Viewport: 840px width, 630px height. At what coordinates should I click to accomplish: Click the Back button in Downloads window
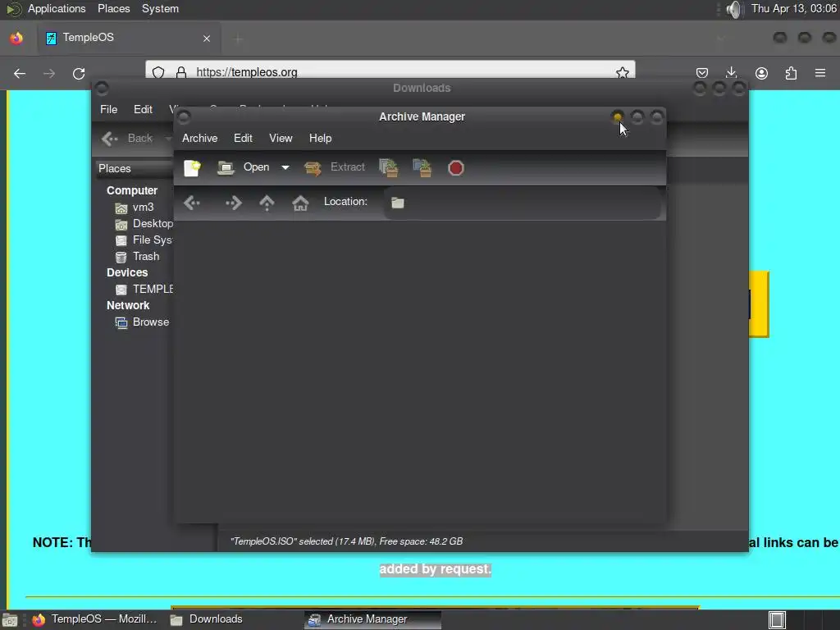pyautogui.click(x=127, y=138)
